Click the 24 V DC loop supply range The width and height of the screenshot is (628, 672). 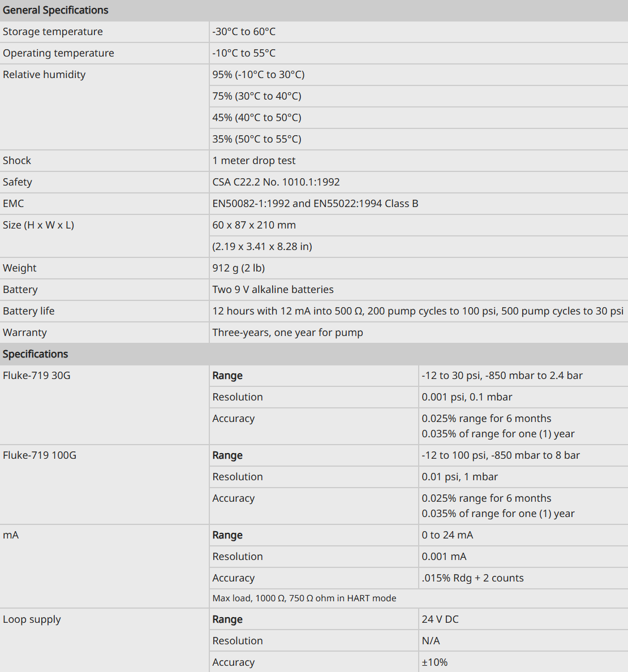[x=440, y=619]
